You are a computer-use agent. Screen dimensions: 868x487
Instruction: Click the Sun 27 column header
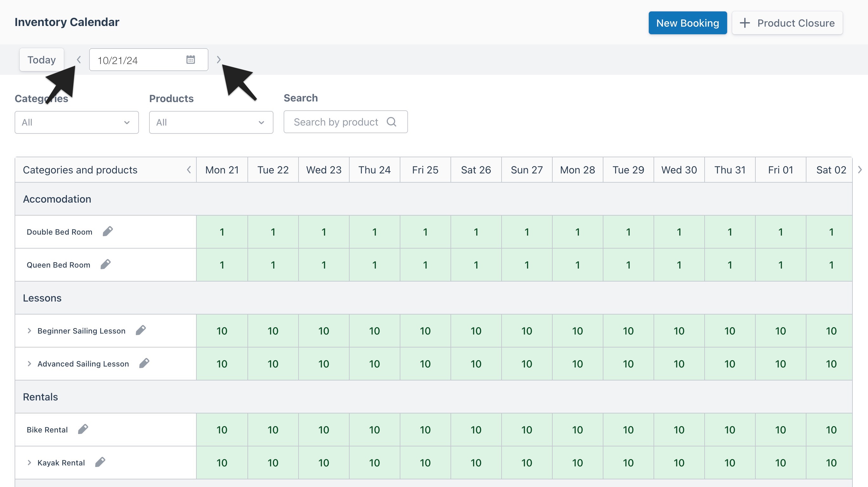pyautogui.click(x=527, y=170)
